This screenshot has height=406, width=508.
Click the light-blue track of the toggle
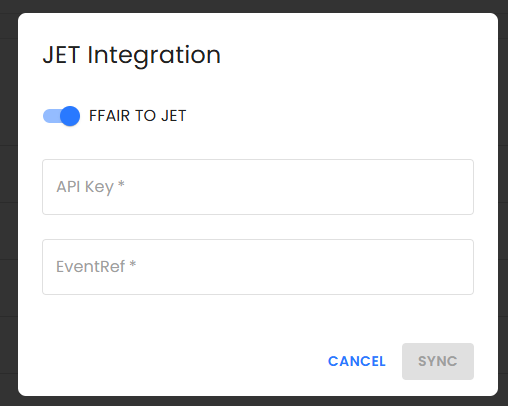pos(52,116)
